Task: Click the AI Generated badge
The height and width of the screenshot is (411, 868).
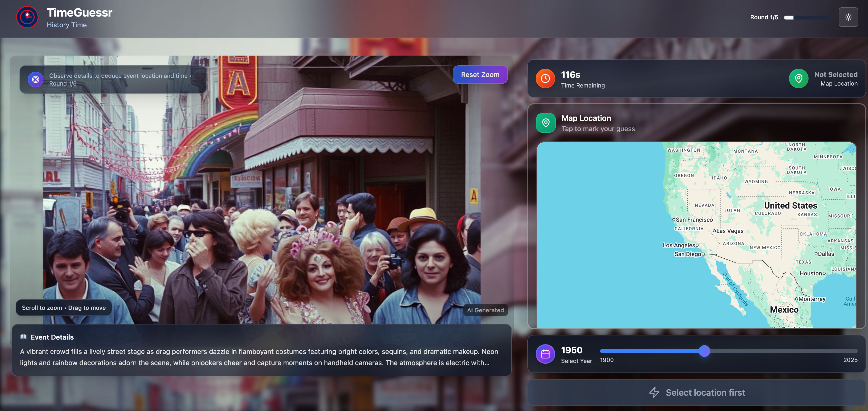Action: [x=485, y=310]
